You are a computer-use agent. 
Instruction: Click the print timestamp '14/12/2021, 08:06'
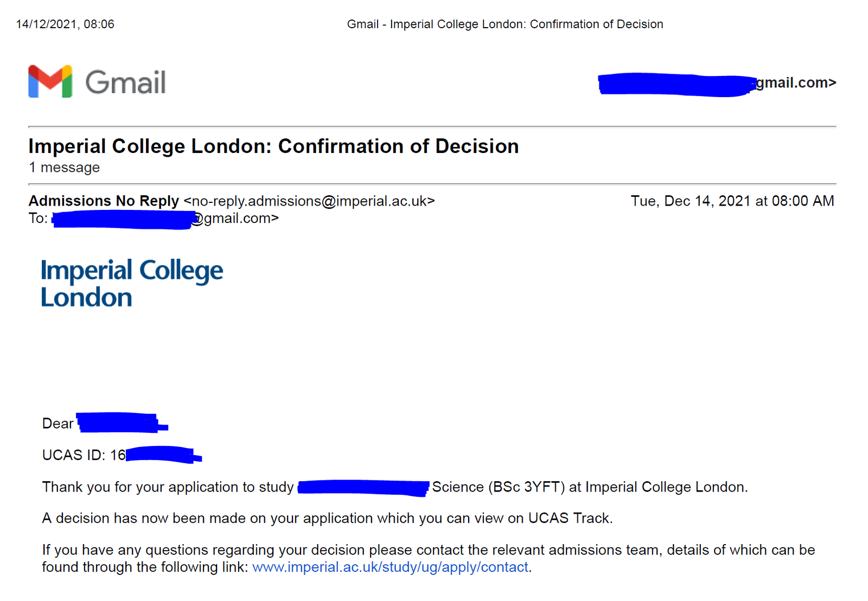coord(65,24)
